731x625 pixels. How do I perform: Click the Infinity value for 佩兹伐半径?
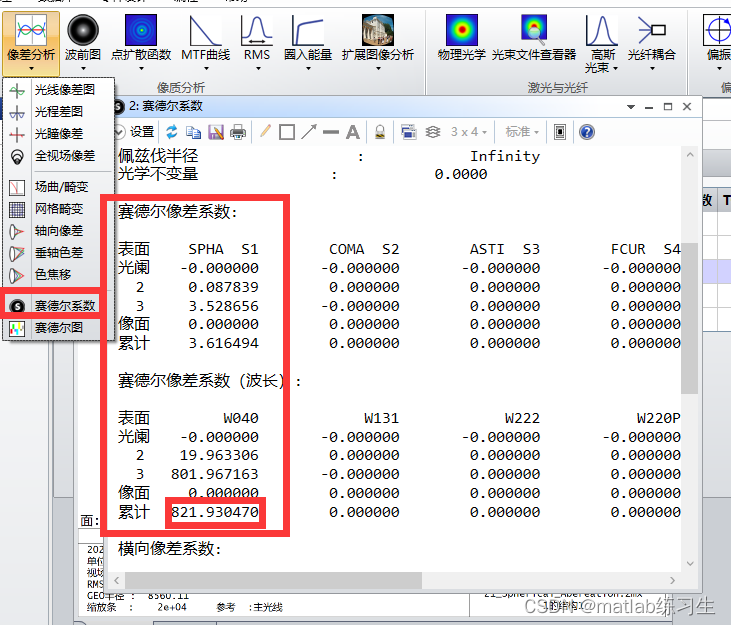coord(505,156)
